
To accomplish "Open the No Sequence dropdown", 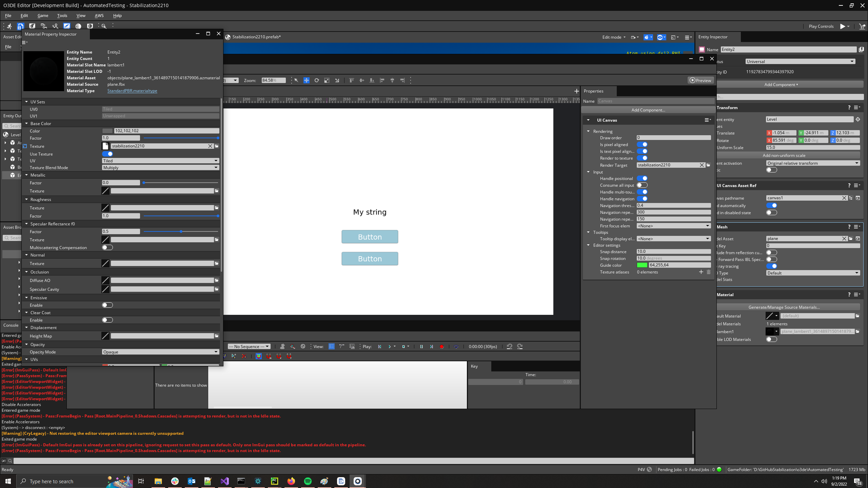I will tap(249, 346).
